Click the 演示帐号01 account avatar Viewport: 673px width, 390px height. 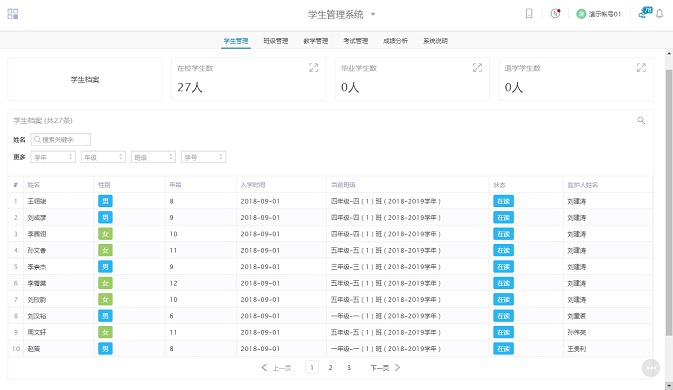click(x=581, y=14)
